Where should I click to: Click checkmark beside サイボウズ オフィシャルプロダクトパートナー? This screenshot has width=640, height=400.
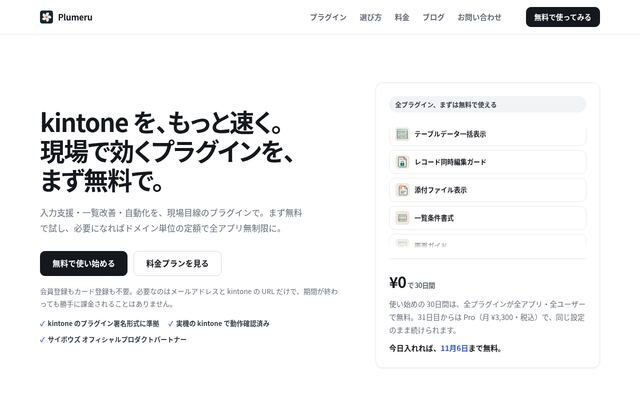[42, 340]
